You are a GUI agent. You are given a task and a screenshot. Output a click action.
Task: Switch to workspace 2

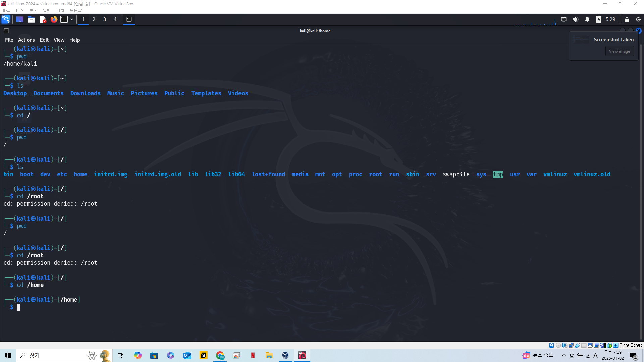point(94,19)
